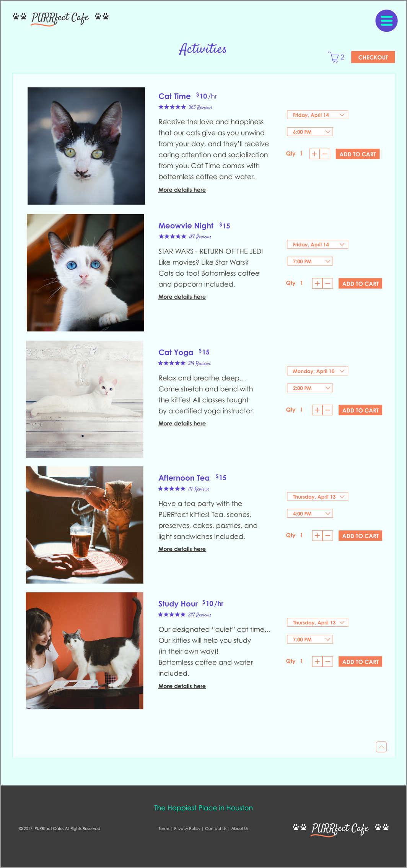Expand Meowvie Night 7:00 PM time dropdown

pyautogui.click(x=310, y=262)
